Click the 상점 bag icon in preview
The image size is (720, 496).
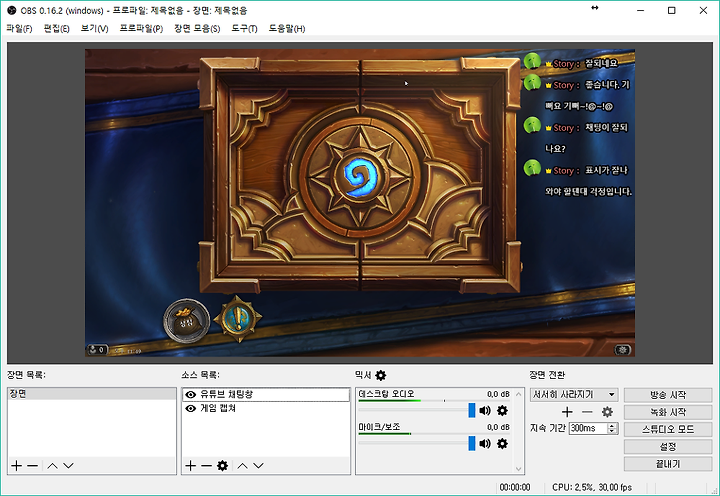click(x=186, y=321)
